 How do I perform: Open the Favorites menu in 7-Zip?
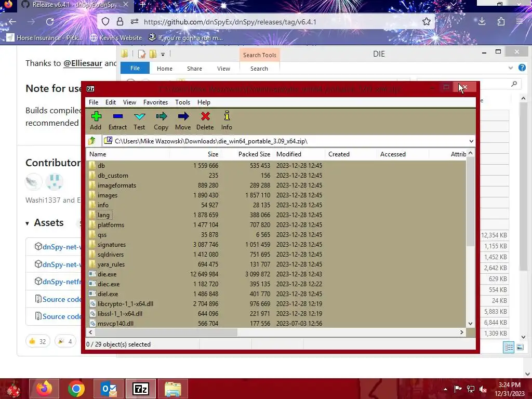(155, 102)
